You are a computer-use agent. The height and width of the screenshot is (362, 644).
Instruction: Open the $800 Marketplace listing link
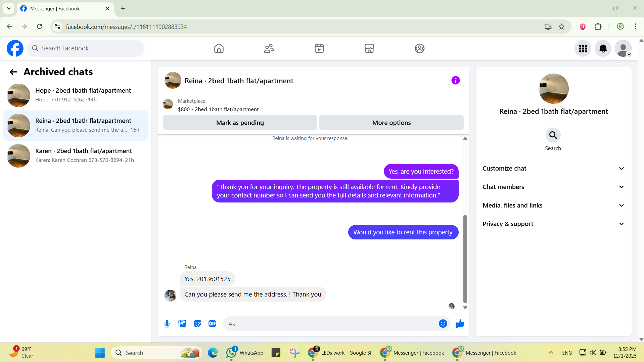point(218,109)
